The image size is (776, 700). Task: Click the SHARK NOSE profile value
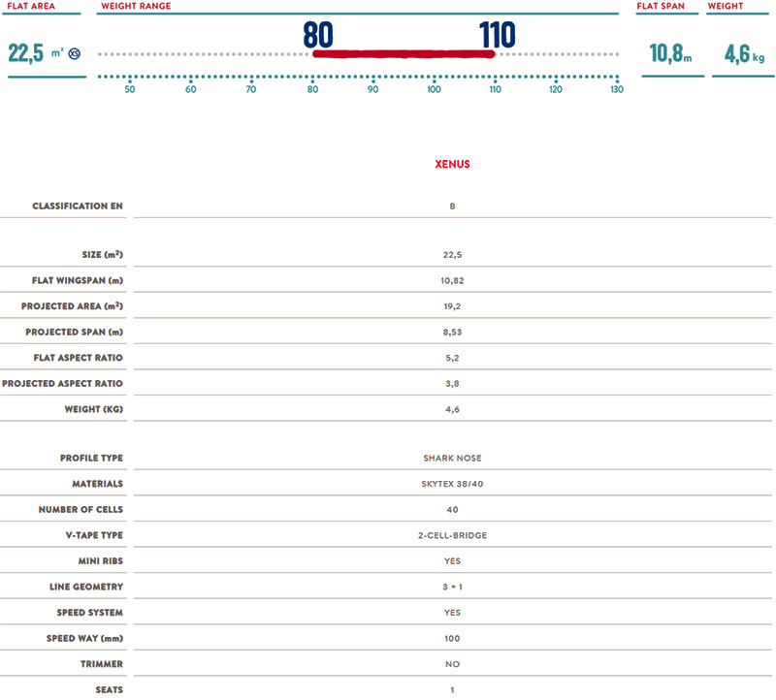tap(452, 458)
